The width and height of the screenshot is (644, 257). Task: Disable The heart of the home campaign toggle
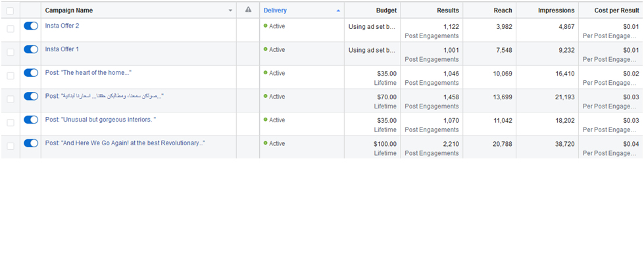click(x=31, y=73)
